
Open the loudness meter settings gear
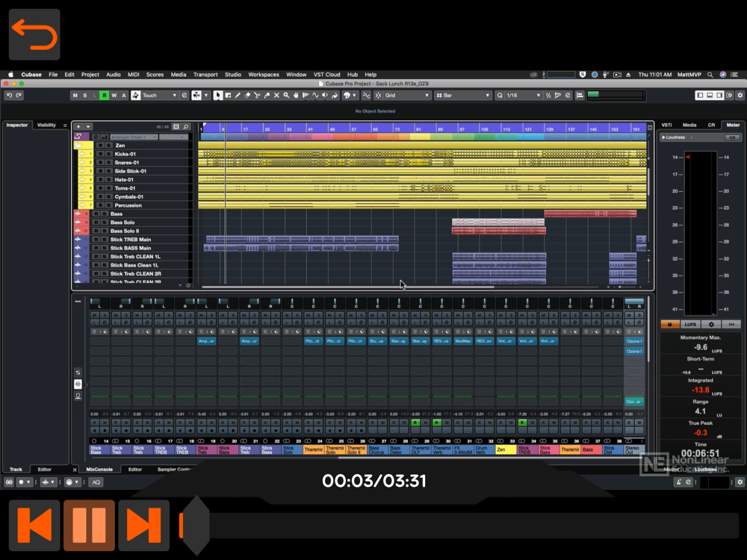[x=711, y=324]
